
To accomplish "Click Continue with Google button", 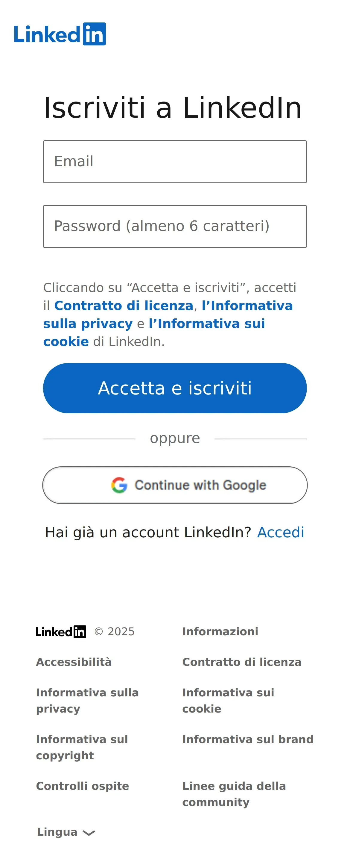I will coord(175,485).
